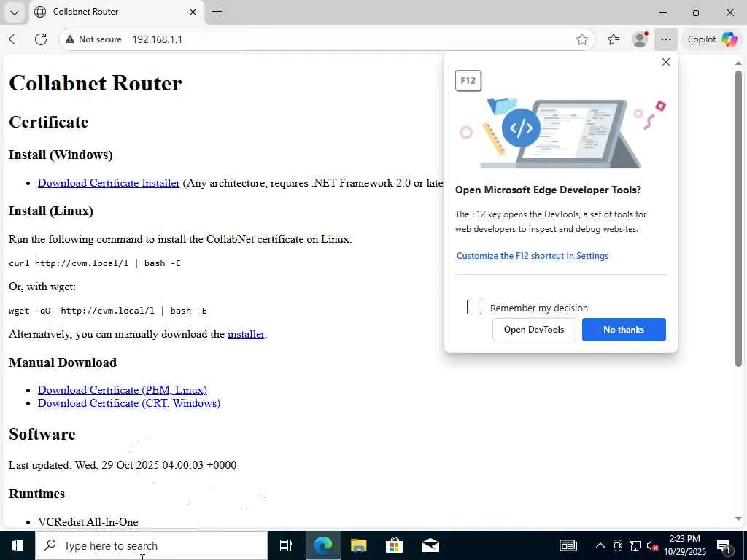The height and width of the screenshot is (560, 747).
Task: Click Download Certificate Installer link
Action: pos(109,183)
